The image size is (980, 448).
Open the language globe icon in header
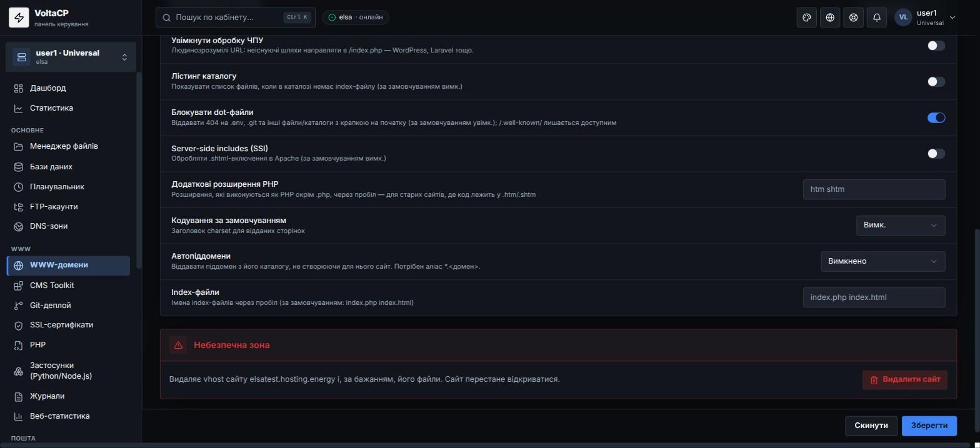[830, 17]
